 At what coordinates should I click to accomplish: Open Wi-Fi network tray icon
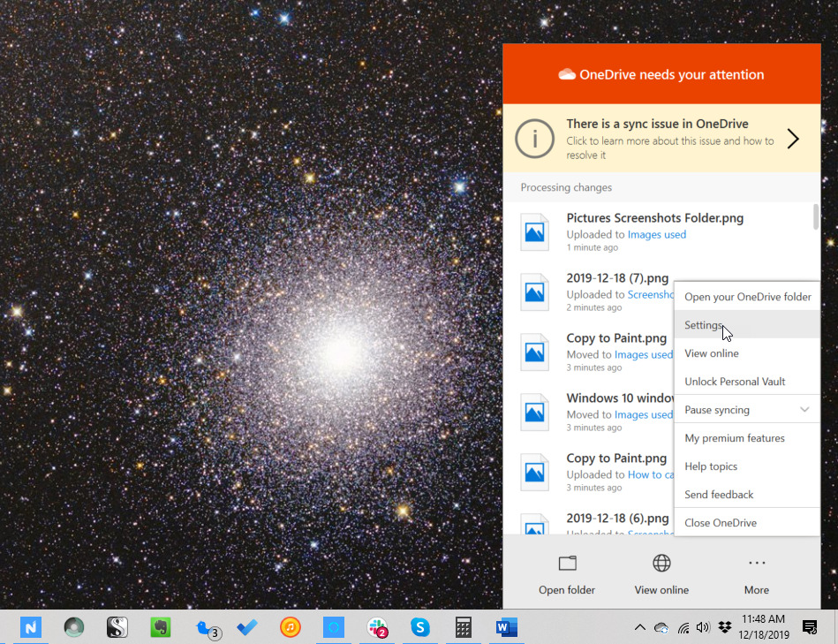683,627
